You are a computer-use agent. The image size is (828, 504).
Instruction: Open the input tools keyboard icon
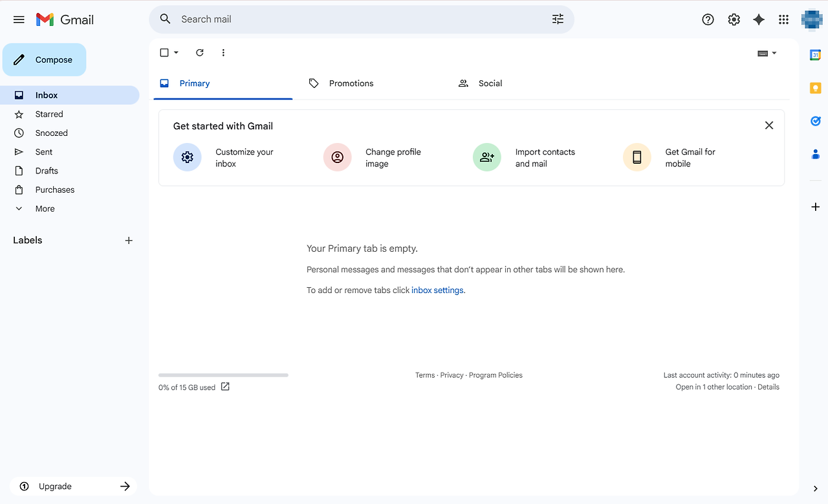(x=763, y=53)
